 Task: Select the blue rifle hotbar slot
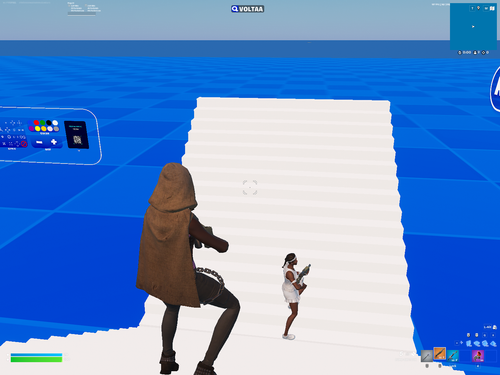[x=453, y=356]
